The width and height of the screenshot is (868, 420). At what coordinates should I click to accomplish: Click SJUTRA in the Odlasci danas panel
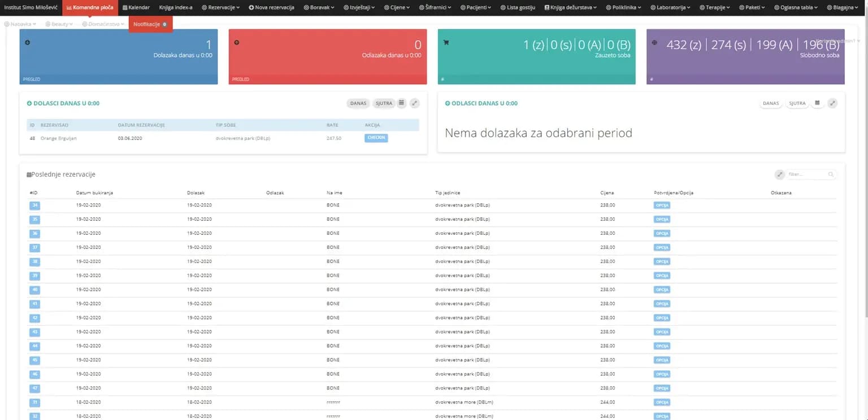tap(797, 103)
